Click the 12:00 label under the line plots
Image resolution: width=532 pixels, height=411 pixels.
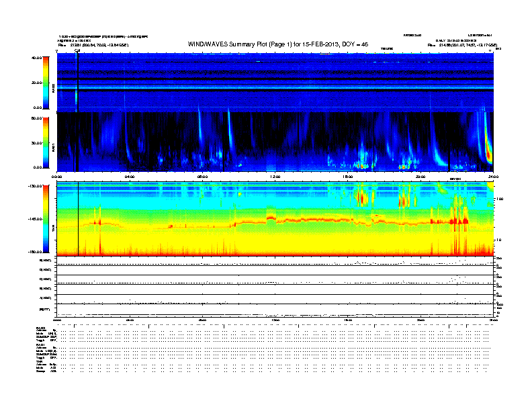tap(275, 320)
